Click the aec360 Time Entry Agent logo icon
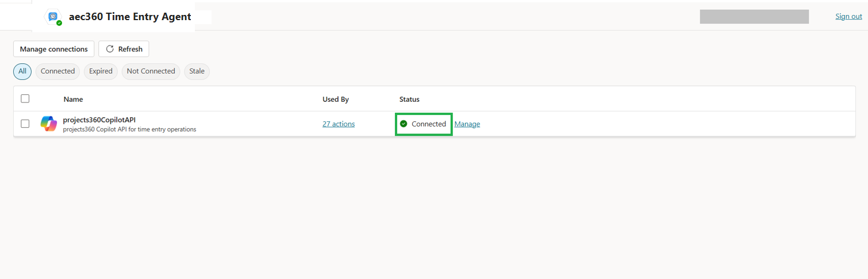868x279 pixels. (x=53, y=17)
